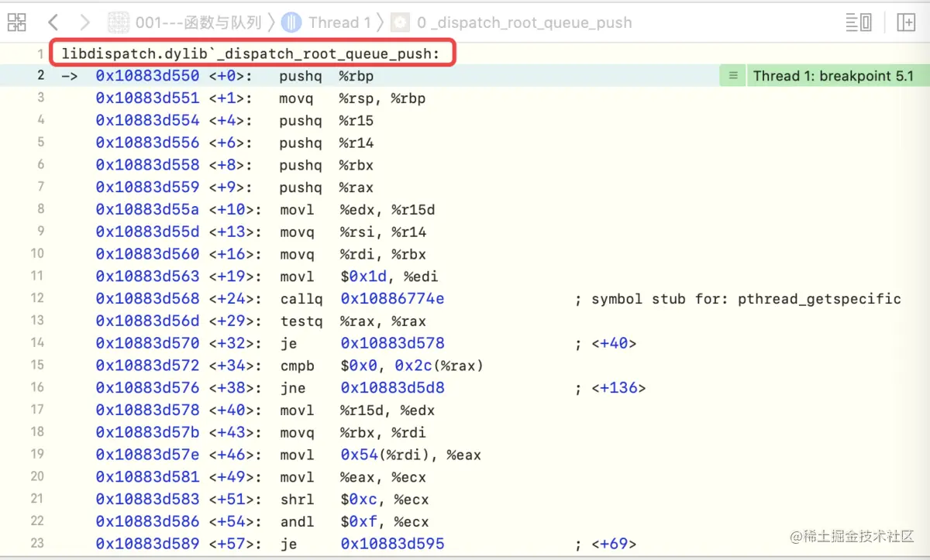Click the current instruction arrow on line 2
930x560 pixels.
(x=70, y=76)
